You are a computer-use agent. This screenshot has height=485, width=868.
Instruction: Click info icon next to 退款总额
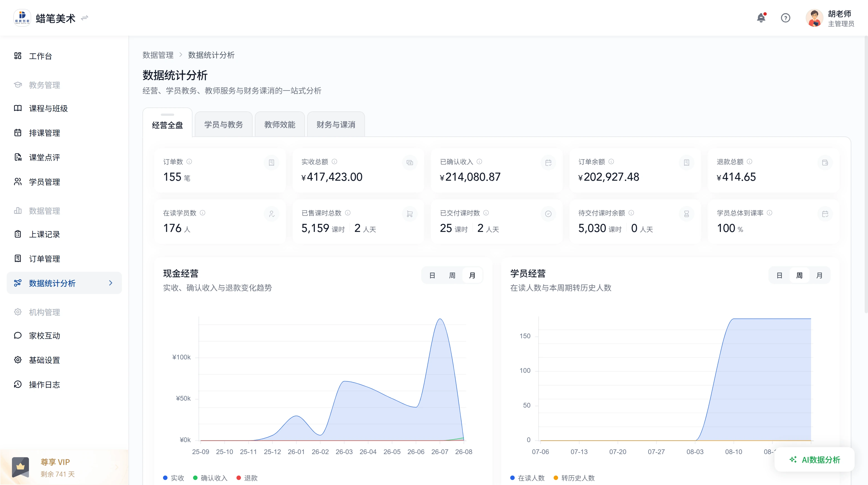749,161
